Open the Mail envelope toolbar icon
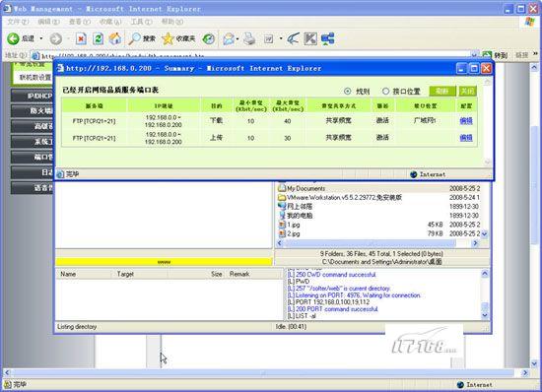The image size is (542, 392). pos(229,38)
